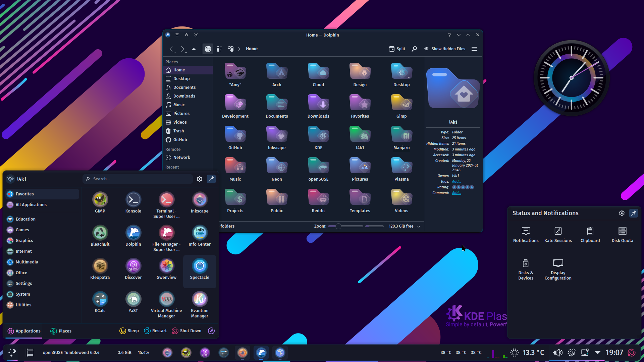Open the GIMP launcher in Favorites

(x=100, y=203)
